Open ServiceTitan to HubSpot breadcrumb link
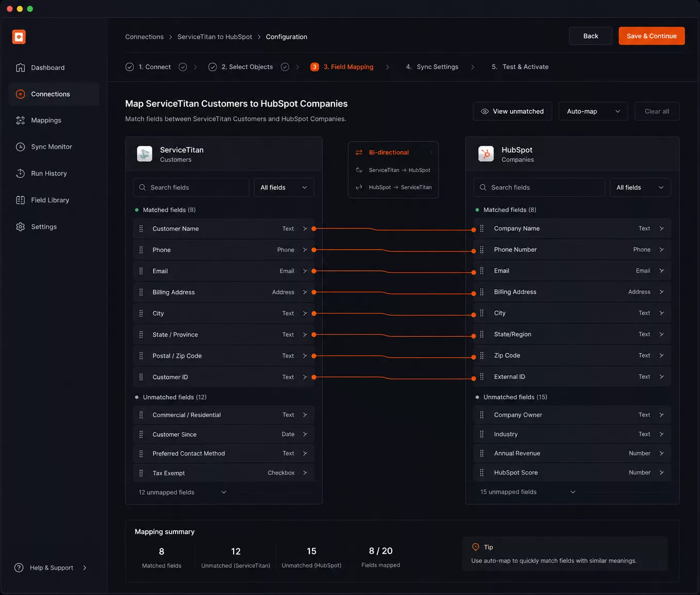Image resolution: width=700 pixels, height=595 pixels. (215, 37)
